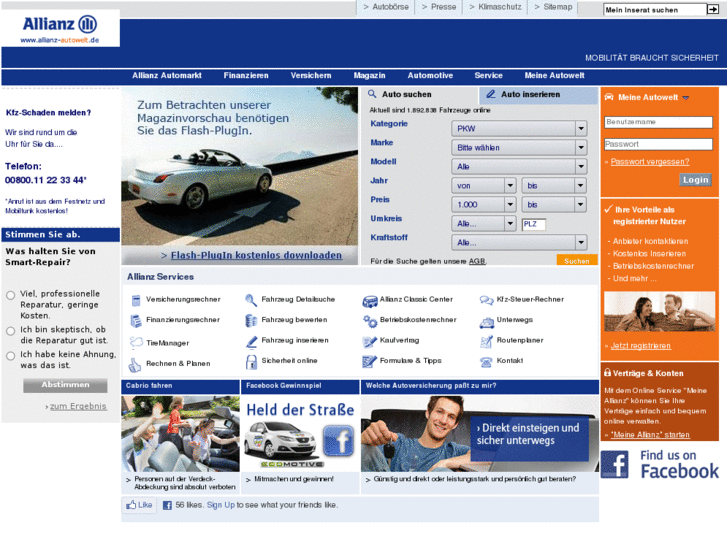727x545 pixels.
Task: Click the Kontakt telephone icon
Action: point(486,362)
